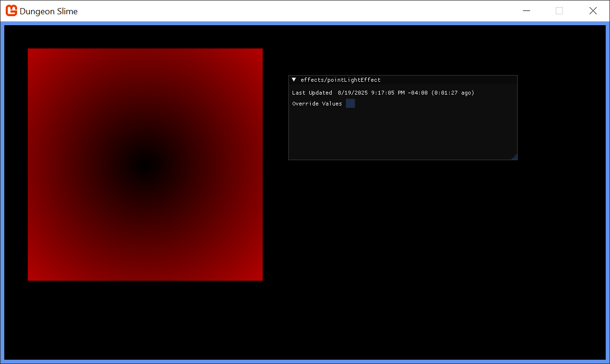Click the "Dungeon Slime" window title text
The height and width of the screenshot is (364, 610).
pos(49,11)
